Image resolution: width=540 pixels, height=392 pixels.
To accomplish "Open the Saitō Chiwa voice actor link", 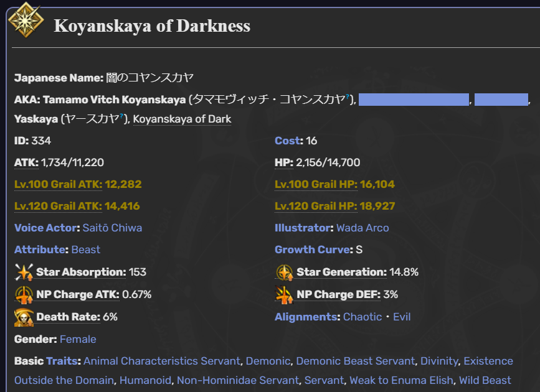I will pyautogui.click(x=112, y=228).
